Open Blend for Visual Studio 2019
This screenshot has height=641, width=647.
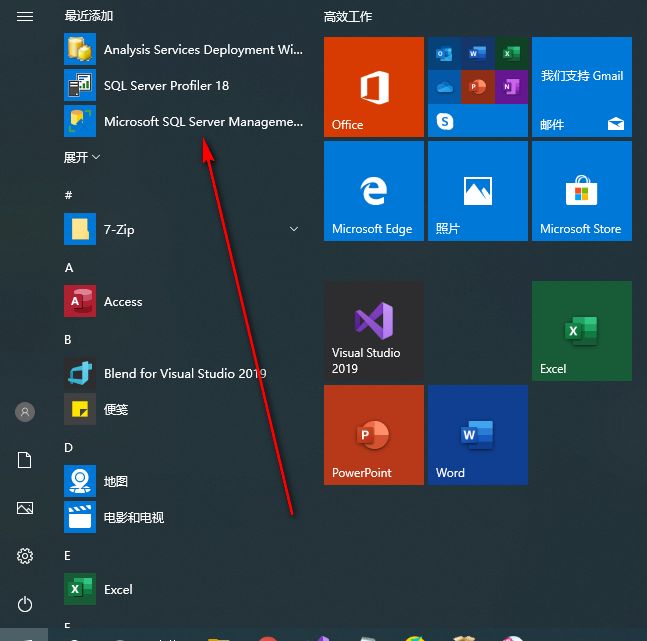click(x=184, y=374)
